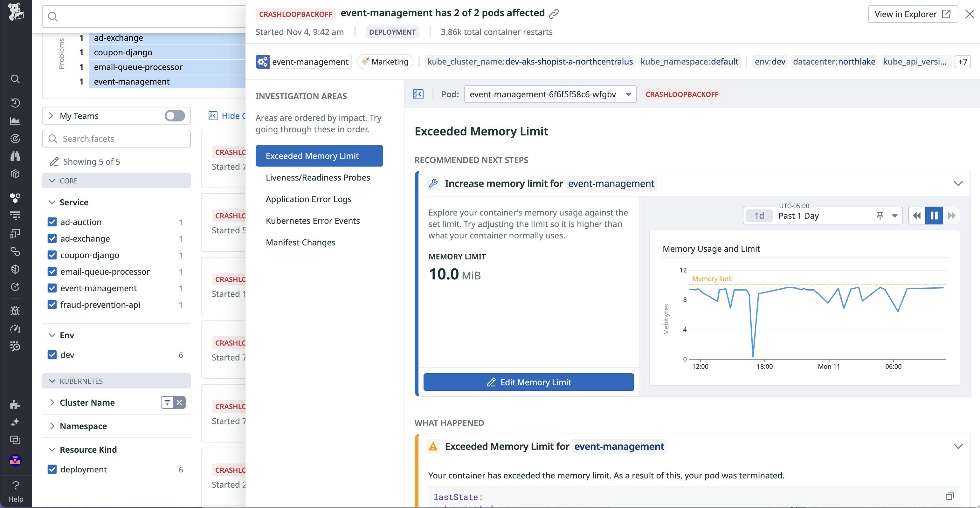980x508 pixels.
Task: Open the Manifest Changes investigation area
Action: 300,242
